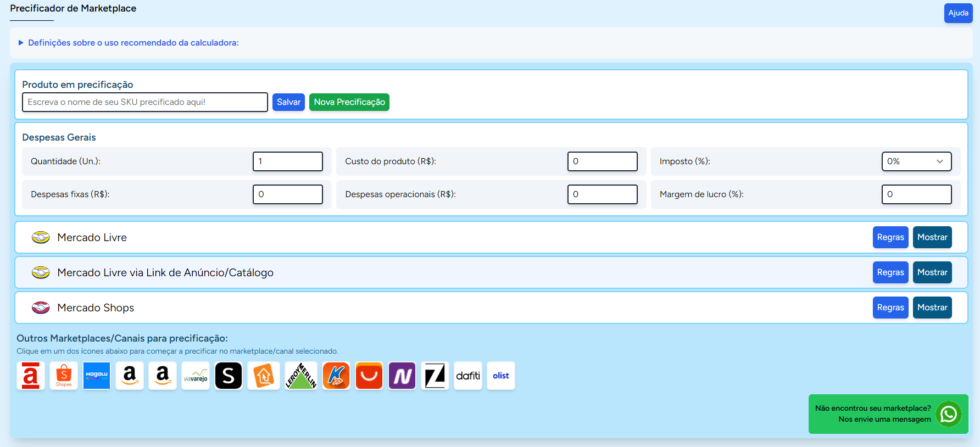
Task: Open Regras for Mercado Shops
Action: pos(890,308)
